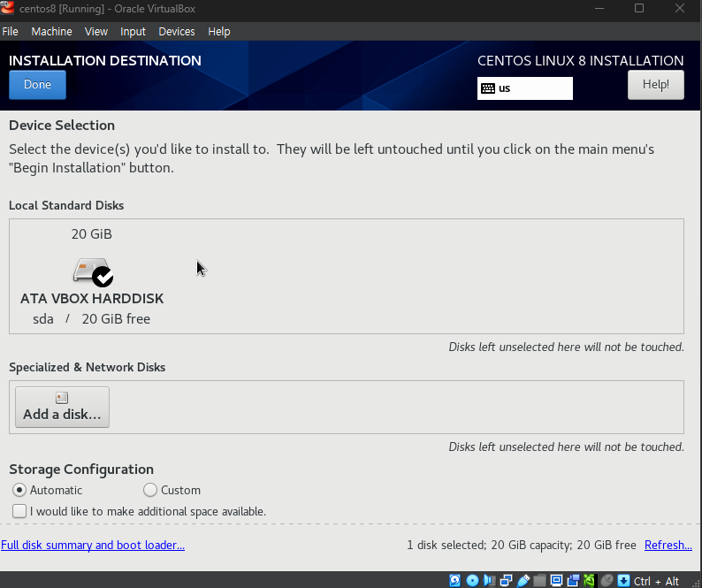The width and height of the screenshot is (702, 588).
Task: Check 'make additional space available' box
Action: click(19, 511)
